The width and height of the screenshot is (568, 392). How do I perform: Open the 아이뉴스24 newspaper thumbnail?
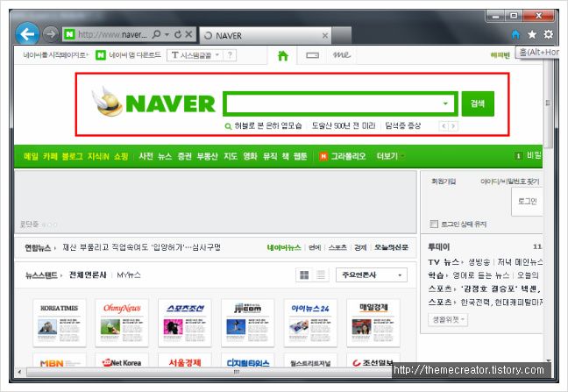[310, 323]
